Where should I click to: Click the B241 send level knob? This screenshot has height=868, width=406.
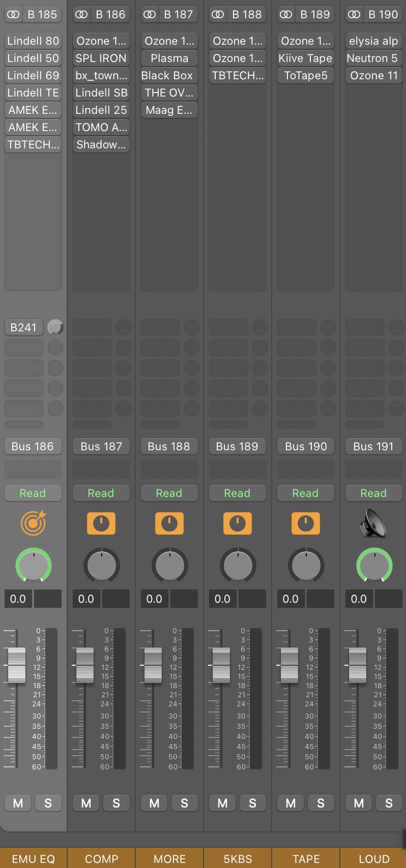[x=55, y=327]
